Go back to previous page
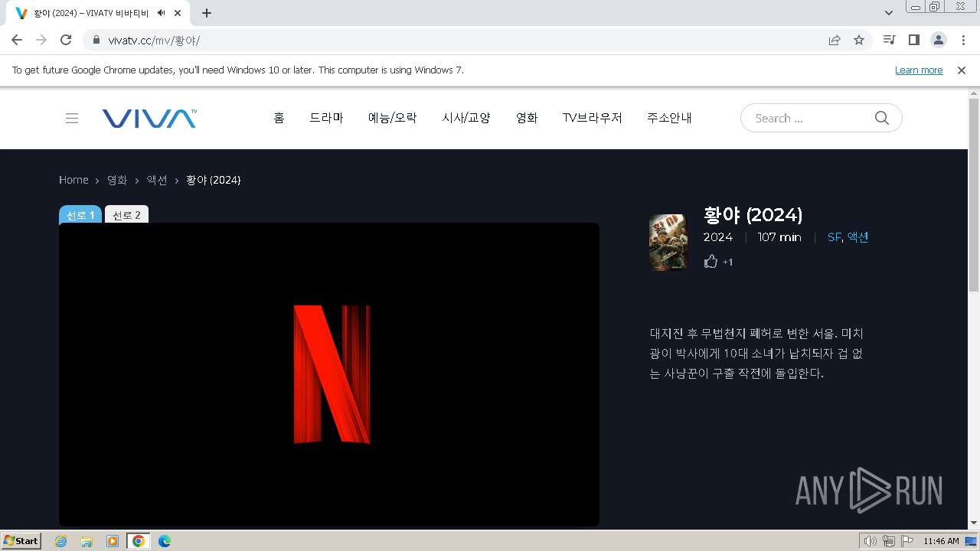The width and height of the screenshot is (980, 551). pos(17,40)
